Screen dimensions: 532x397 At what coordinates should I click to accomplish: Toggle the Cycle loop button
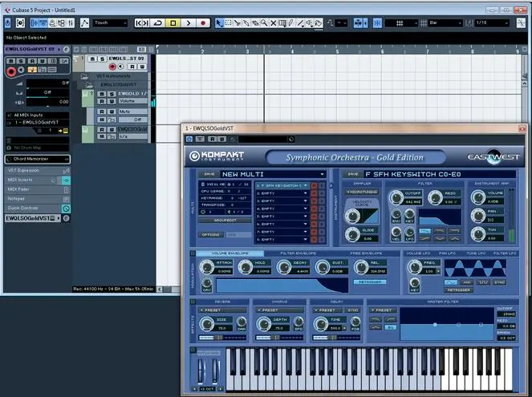[158, 23]
